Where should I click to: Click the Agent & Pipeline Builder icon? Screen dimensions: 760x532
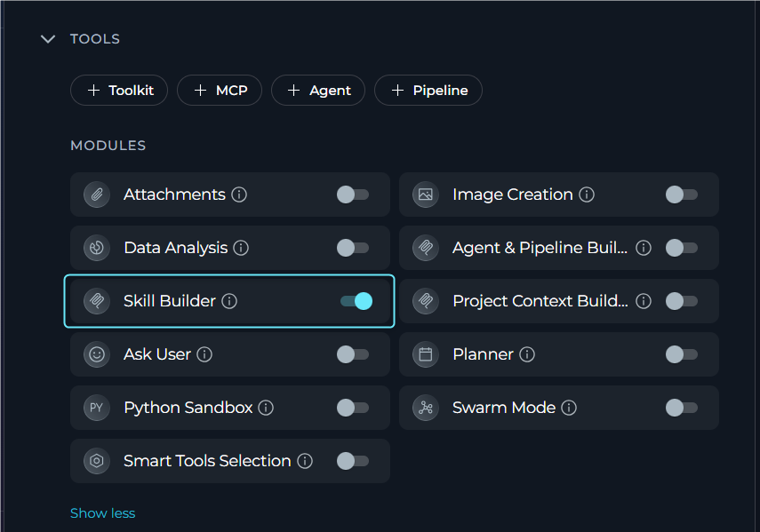coord(426,248)
